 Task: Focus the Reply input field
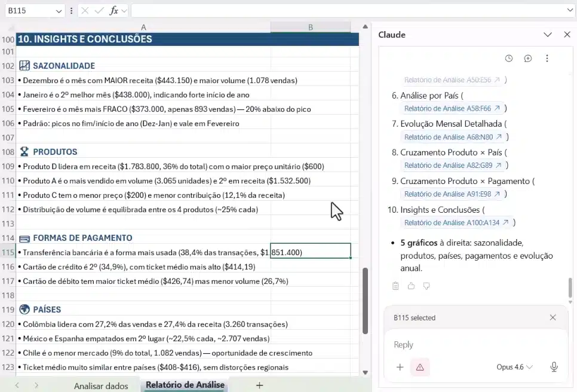475,345
